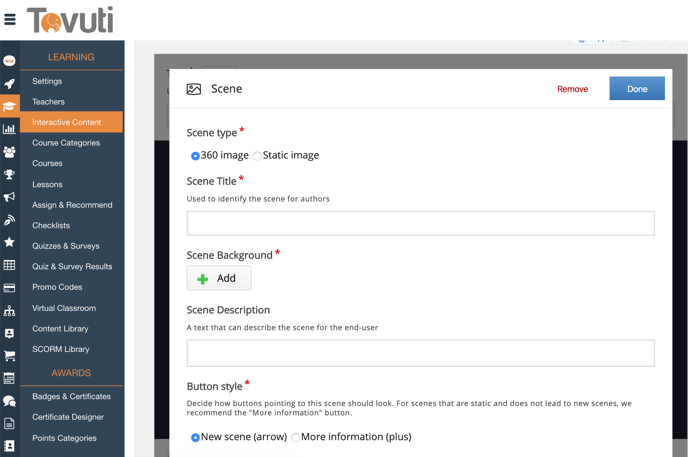Click the Remove link
Viewport: 688px width, 457px height.
tap(572, 89)
